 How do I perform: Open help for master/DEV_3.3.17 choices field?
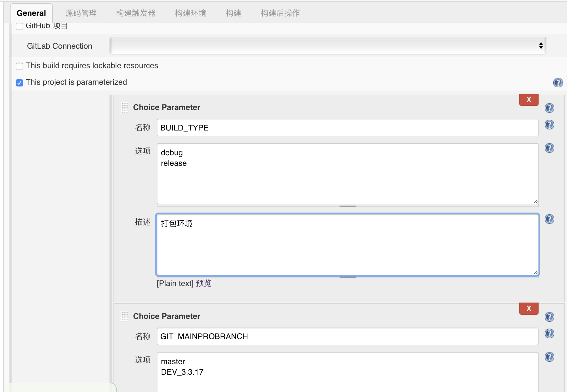point(549,357)
